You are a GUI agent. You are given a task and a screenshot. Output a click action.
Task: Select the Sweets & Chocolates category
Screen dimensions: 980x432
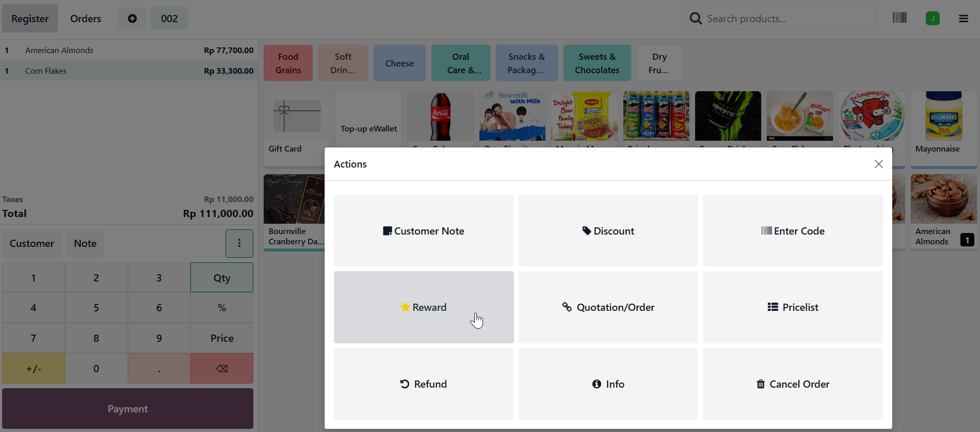click(597, 63)
